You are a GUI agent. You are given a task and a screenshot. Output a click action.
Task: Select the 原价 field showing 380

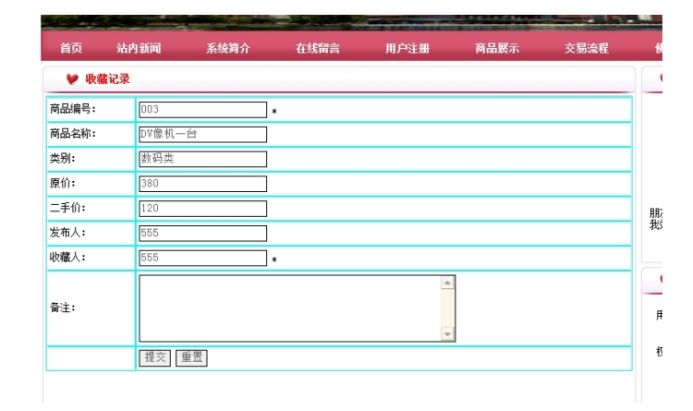pyautogui.click(x=203, y=184)
